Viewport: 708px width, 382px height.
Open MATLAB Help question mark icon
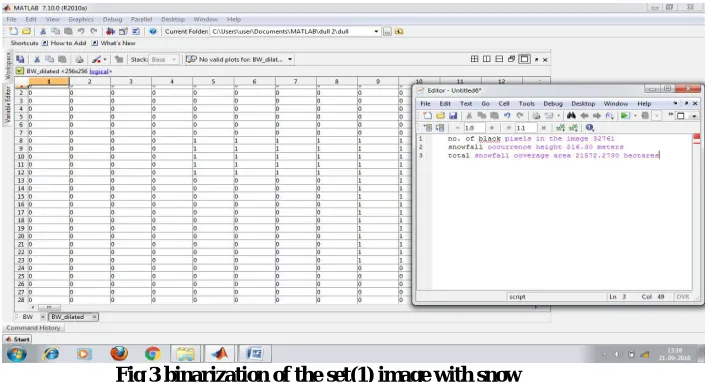tap(153, 31)
